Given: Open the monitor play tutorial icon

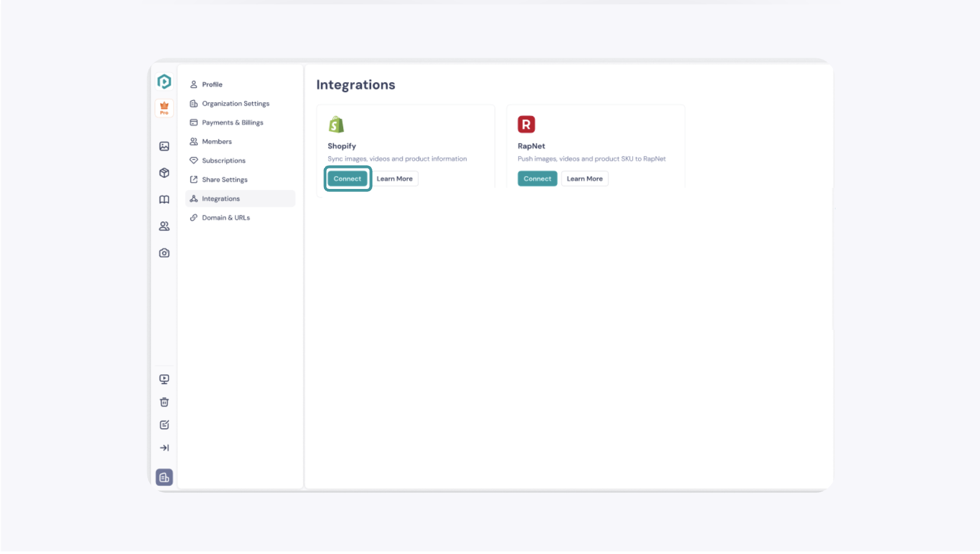Looking at the screenshot, I should tap(164, 379).
